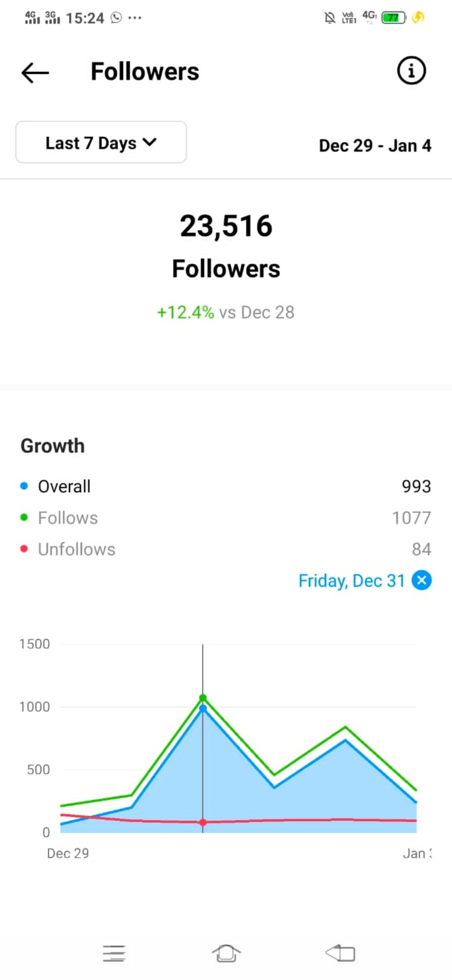Tap the back arrow icon
The image size is (452, 980).
(35, 73)
